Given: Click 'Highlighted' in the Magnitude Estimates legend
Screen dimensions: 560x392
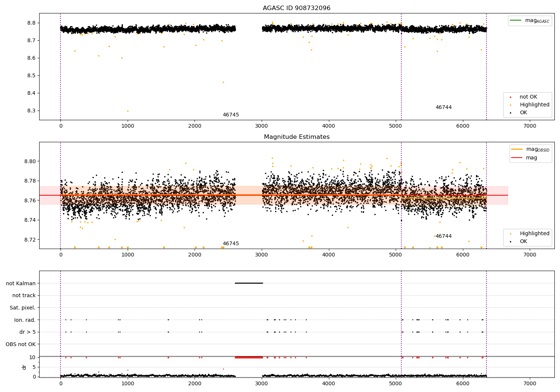Looking at the screenshot, I should tap(534, 234).
